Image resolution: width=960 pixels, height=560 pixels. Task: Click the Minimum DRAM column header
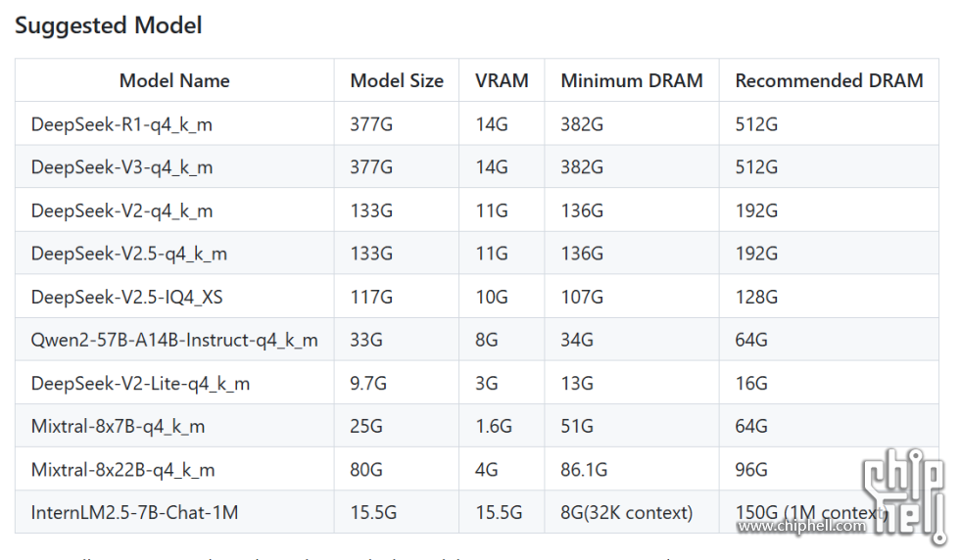(x=632, y=81)
